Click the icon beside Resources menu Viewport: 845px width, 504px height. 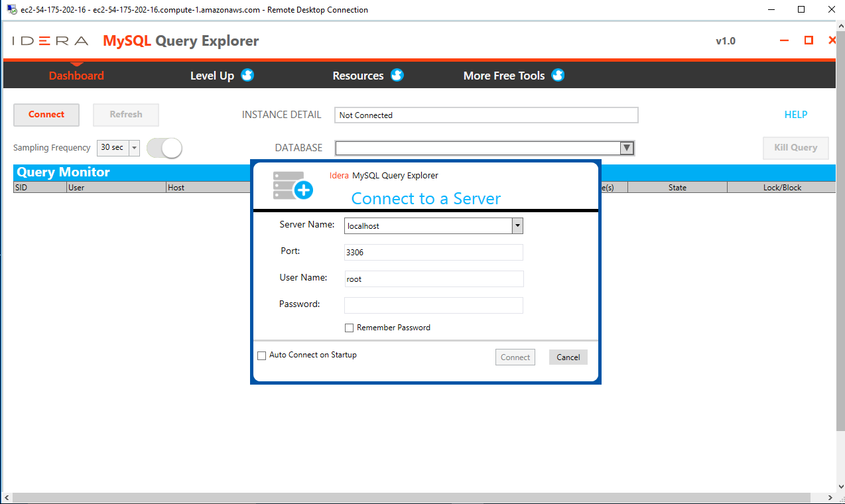(x=397, y=75)
